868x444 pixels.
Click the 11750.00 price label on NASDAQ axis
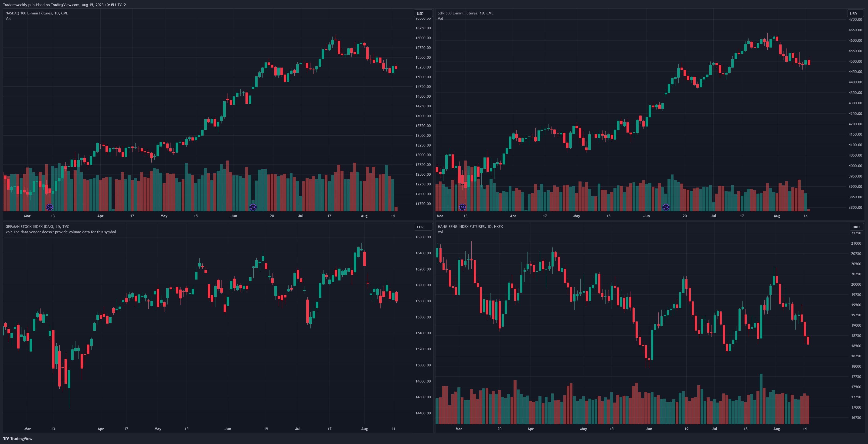423,204
